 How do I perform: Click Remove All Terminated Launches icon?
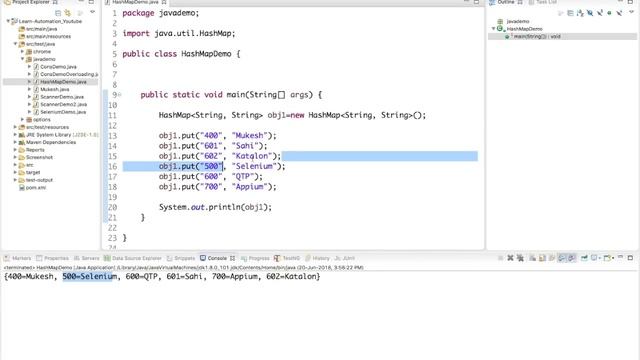(520, 258)
